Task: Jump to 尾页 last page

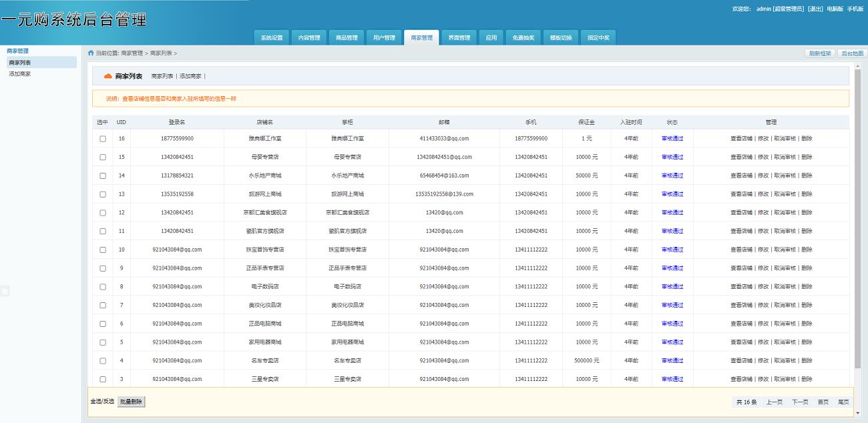Action: click(843, 402)
